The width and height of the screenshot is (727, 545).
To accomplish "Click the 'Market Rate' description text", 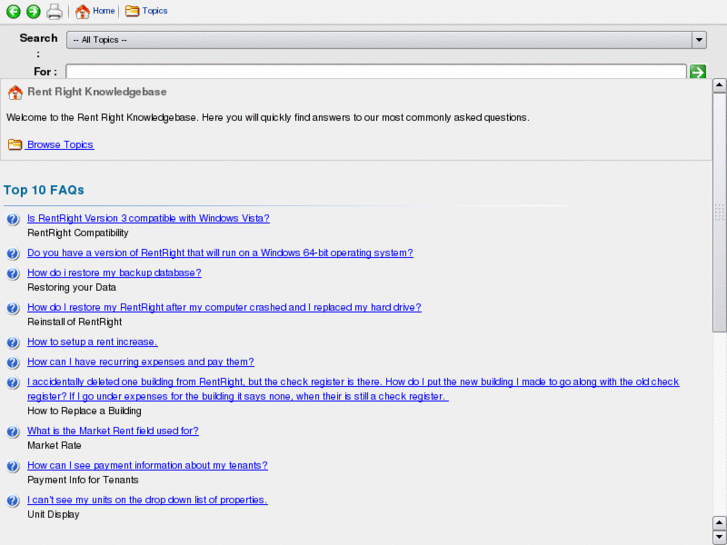I will [x=54, y=445].
